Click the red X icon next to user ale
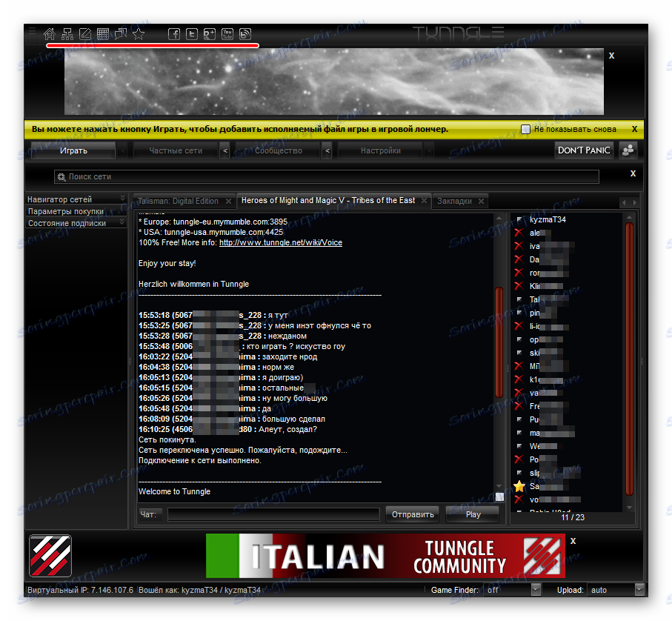Image resolution: width=672 pixels, height=621 pixels. coord(519,233)
